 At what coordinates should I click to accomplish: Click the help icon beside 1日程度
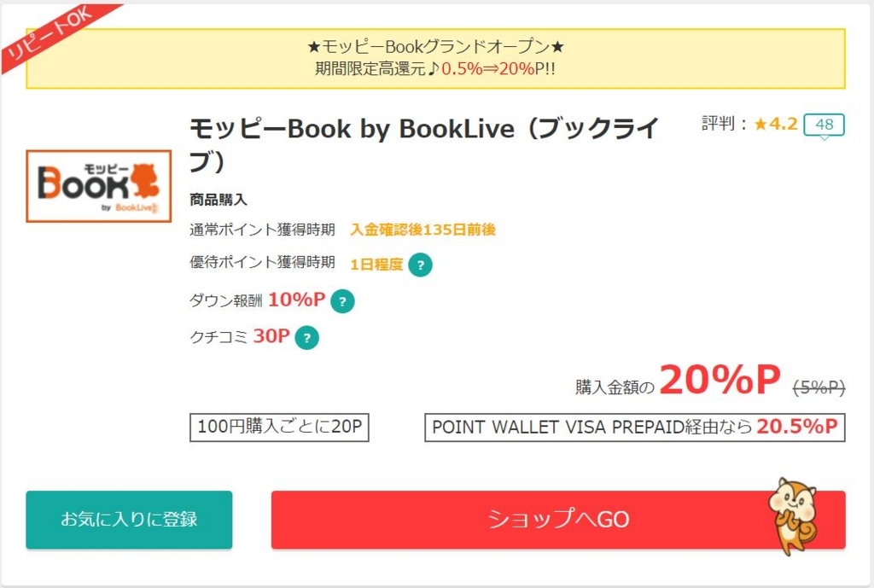420,265
